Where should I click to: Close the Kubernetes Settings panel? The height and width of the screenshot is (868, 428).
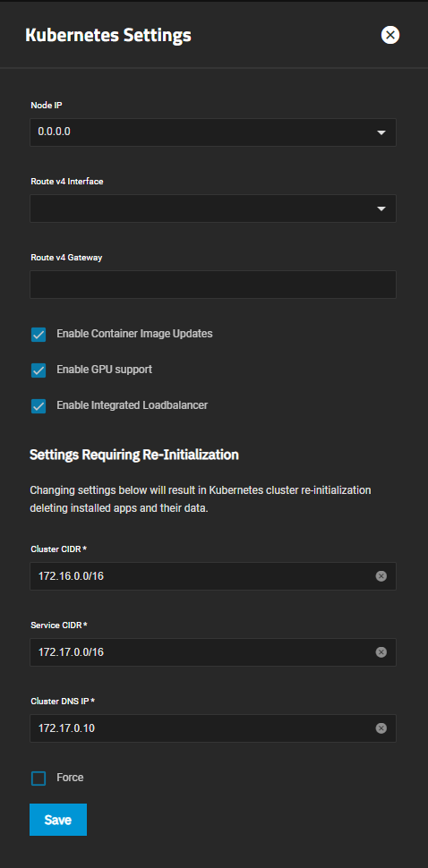390,35
